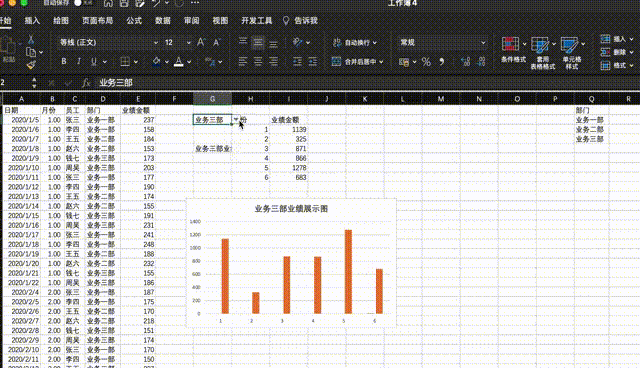Open the 页面布局 ribbon tab
This screenshot has width=640, height=368.
(x=97, y=20)
